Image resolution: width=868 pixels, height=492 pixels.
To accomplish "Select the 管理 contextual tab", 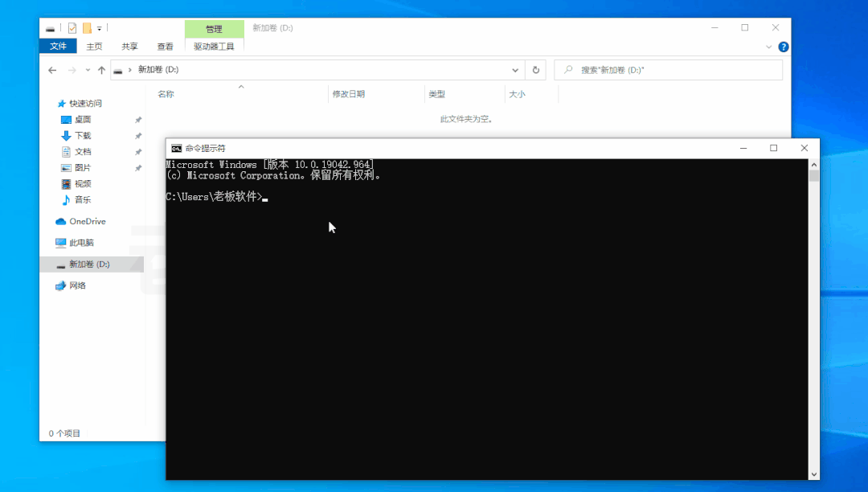I will coord(215,29).
